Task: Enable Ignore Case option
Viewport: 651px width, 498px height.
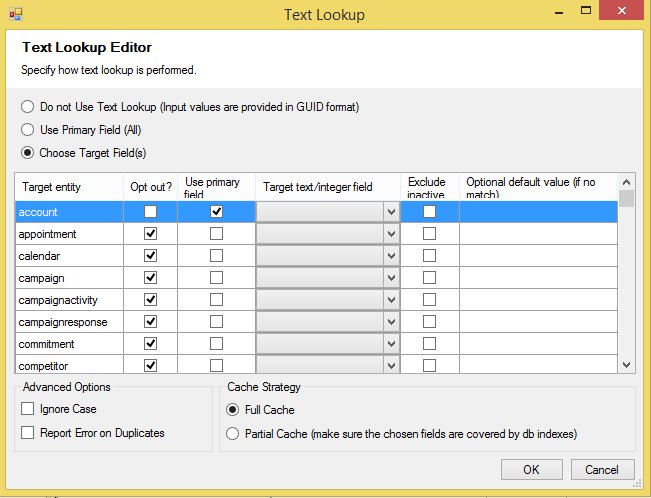Action: 28,409
